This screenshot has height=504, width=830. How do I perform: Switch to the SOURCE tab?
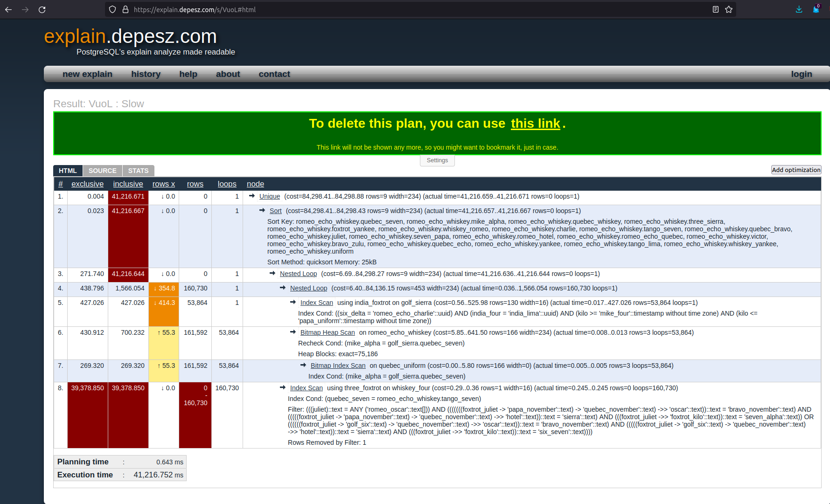pos(102,171)
